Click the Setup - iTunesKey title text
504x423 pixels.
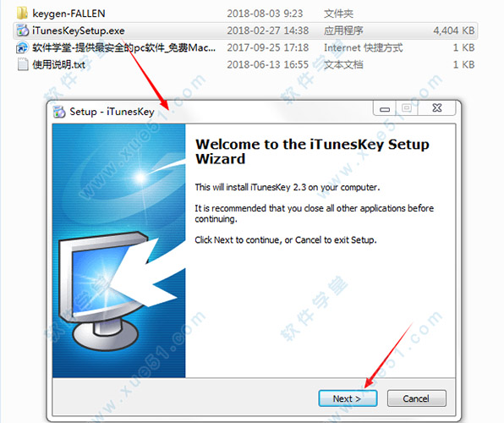point(112,112)
